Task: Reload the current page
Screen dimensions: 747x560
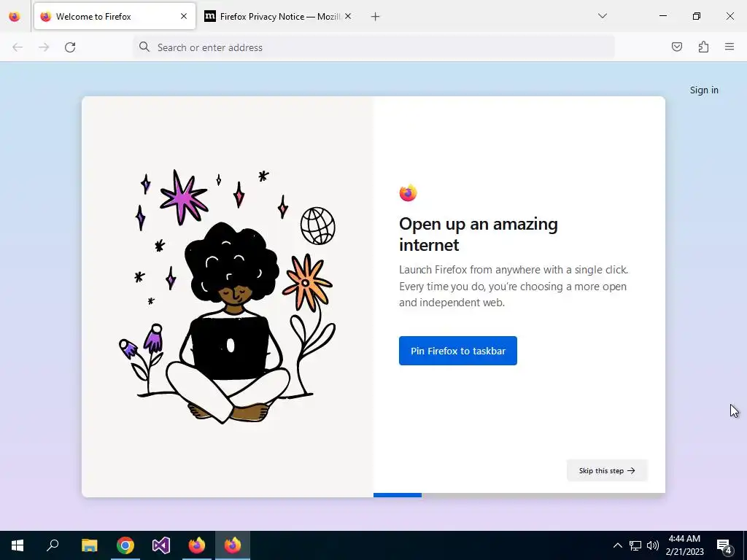Action: pyautogui.click(x=70, y=47)
